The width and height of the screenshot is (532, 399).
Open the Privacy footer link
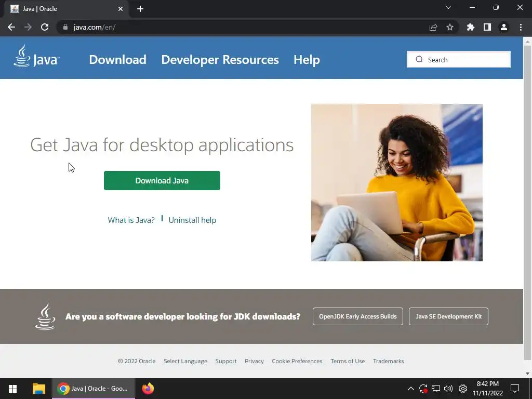click(x=254, y=361)
